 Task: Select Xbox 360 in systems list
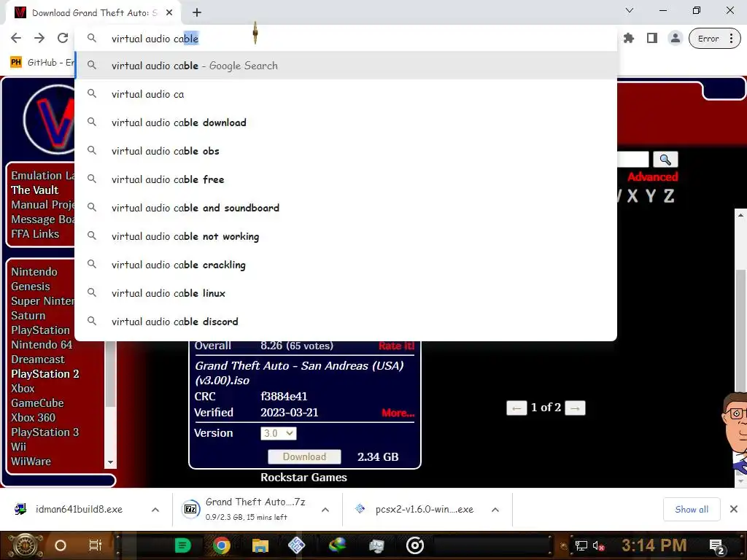[33, 418]
